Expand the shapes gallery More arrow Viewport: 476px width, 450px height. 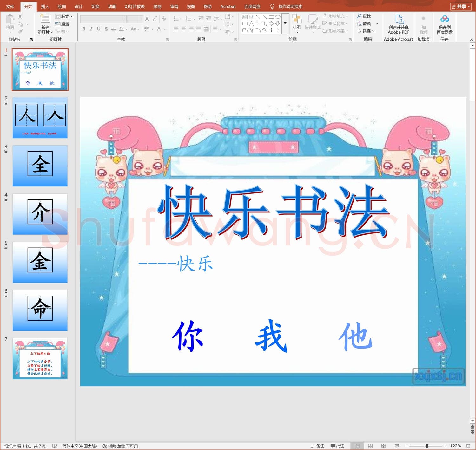pyautogui.click(x=285, y=23)
